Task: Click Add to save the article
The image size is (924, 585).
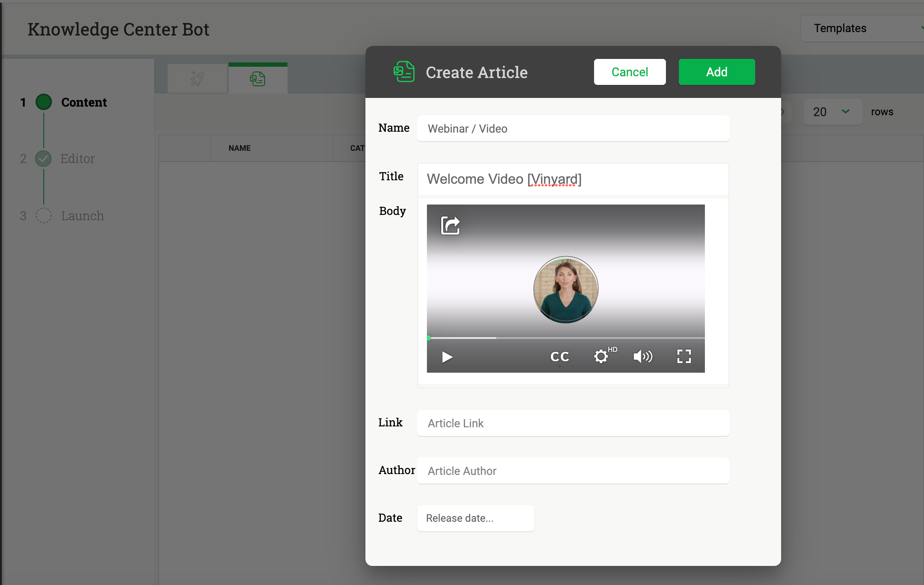Action: 717,72
